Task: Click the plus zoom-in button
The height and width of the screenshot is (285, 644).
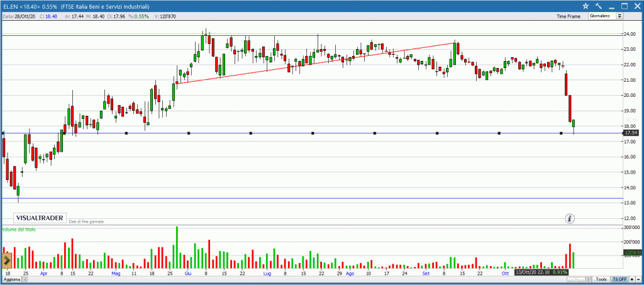Action: (632, 279)
